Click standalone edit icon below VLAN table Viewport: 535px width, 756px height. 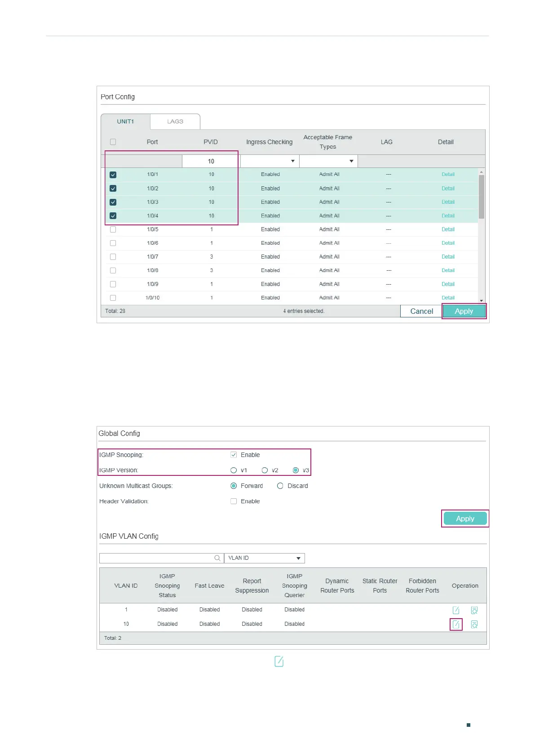point(279,661)
